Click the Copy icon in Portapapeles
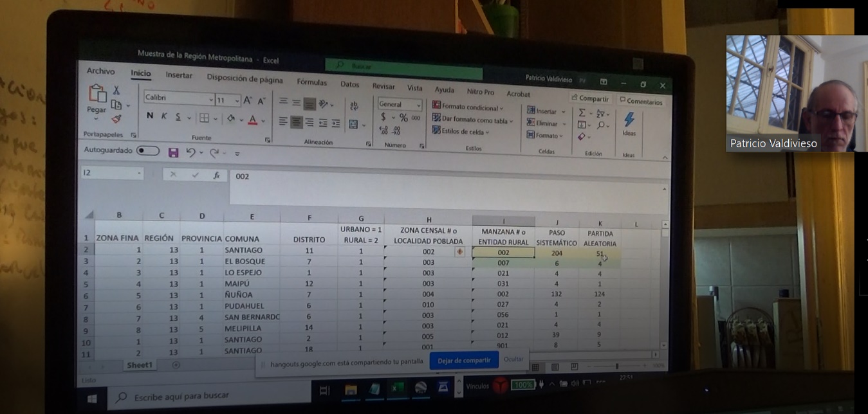The image size is (868, 414). 116,104
